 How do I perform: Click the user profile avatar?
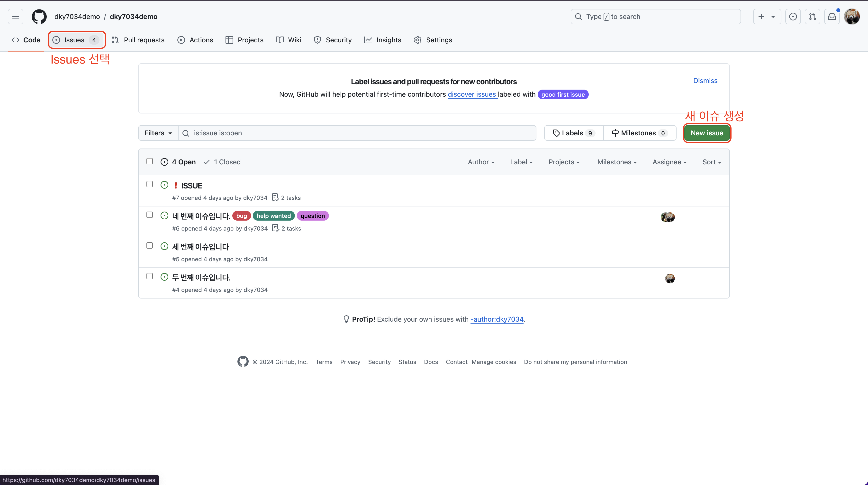[851, 17]
